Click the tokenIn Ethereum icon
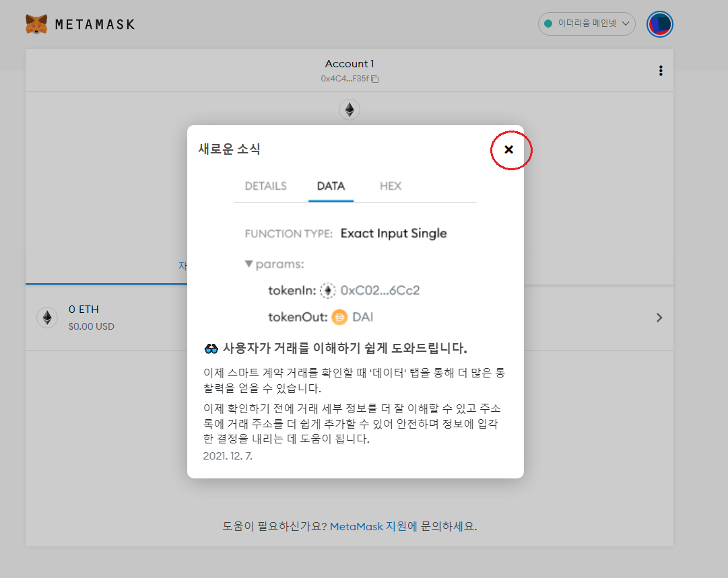Image resolution: width=728 pixels, height=578 pixels. point(328,291)
